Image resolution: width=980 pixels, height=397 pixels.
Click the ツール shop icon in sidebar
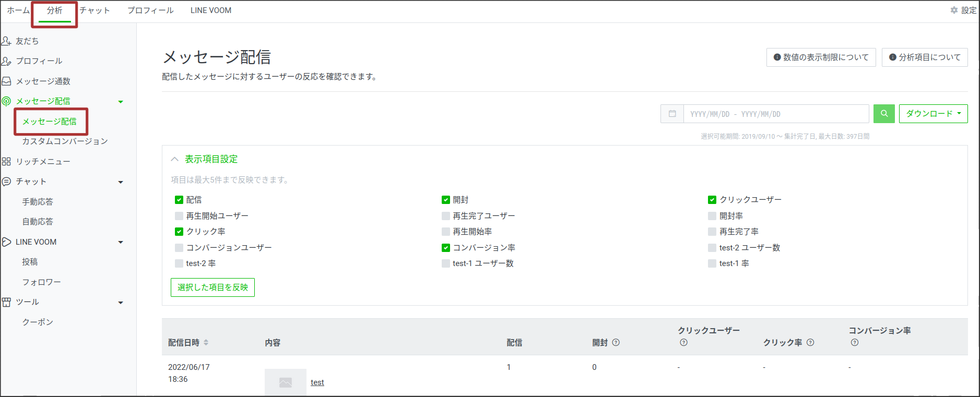tap(6, 302)
